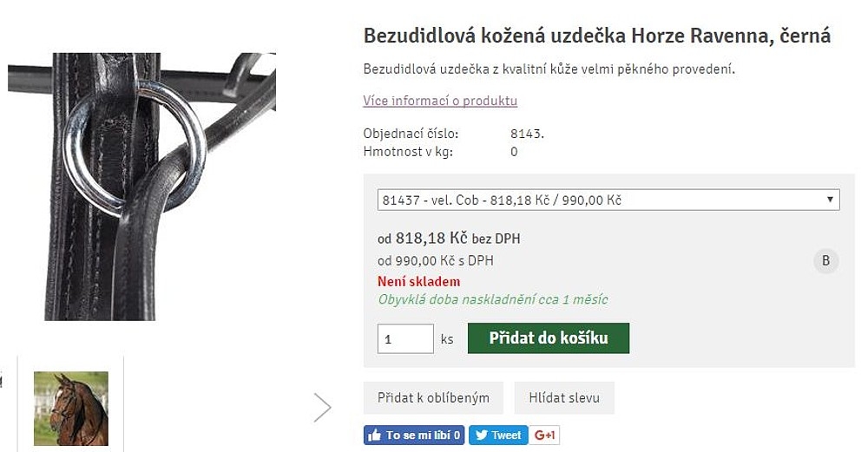868x452 pixels.
Task: Click the product title Bezudidlová kožená uzdečka heading
Action: [597, 36]
